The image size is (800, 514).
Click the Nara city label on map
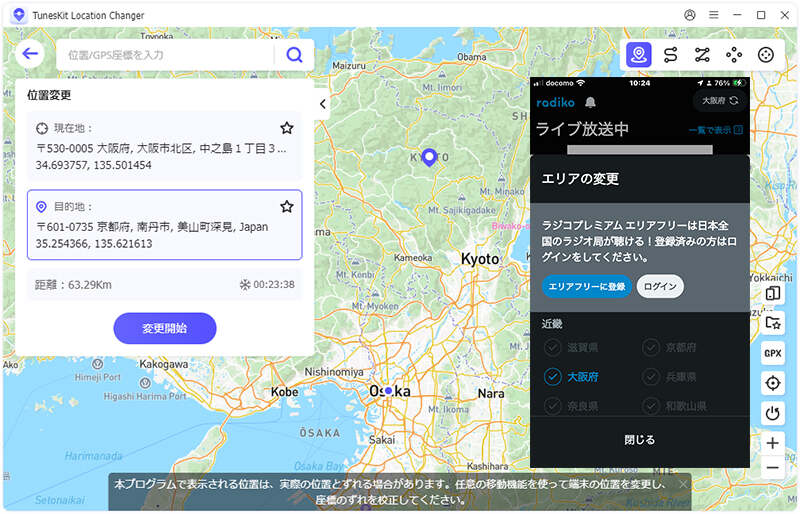(491, 394)
